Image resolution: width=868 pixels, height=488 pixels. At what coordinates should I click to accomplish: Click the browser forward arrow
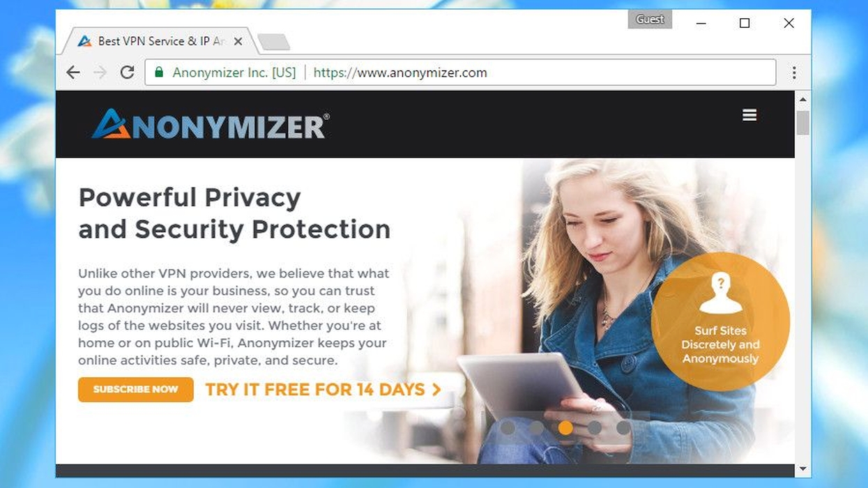click(100, 73)
